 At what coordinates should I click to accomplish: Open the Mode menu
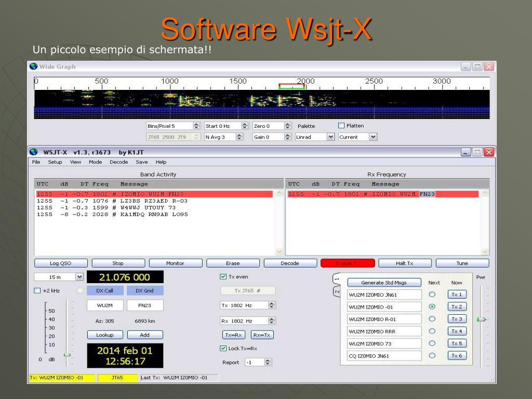click(96, 162)
